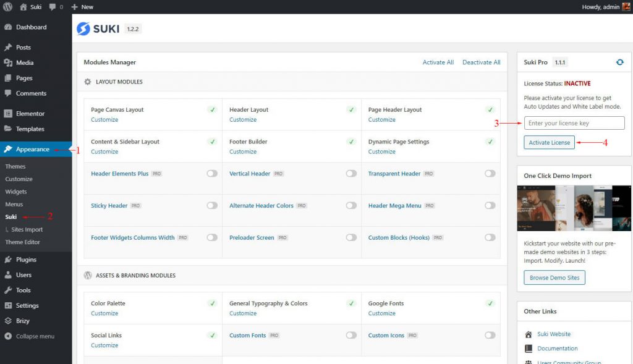Click the license key input field
The image size is (633, 364).
coord(574,123)
